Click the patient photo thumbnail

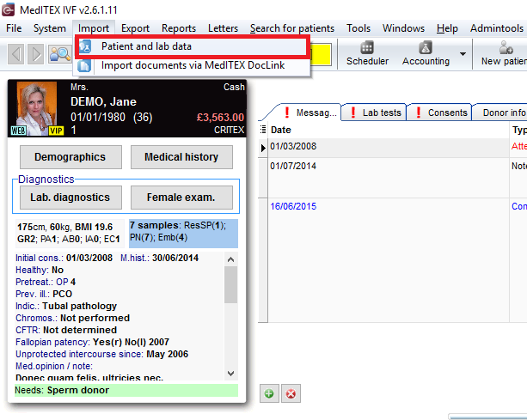37,107
